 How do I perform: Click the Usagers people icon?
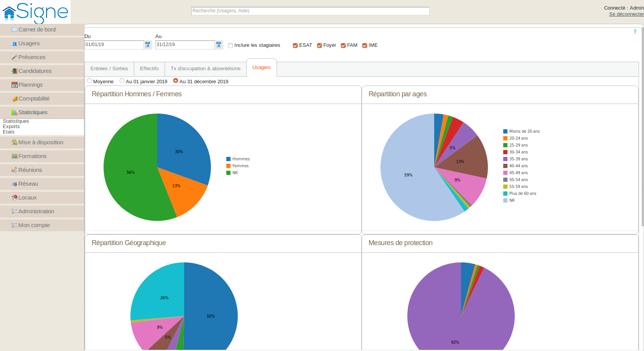[15, 43]
